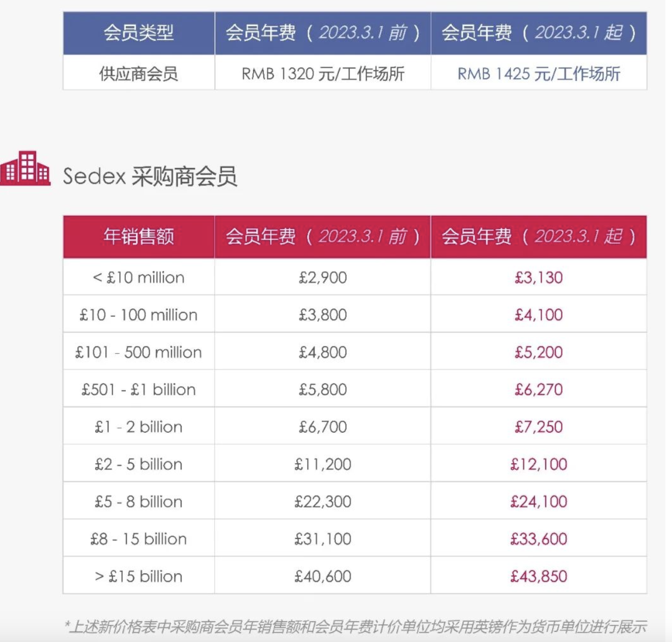
Task: Click the 会员类型 column header
Action: (139, 33)
